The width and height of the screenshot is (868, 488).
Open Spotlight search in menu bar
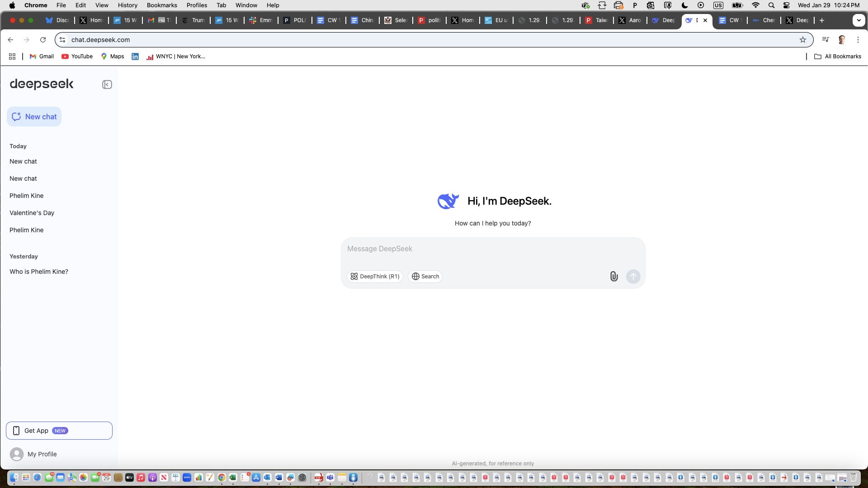tap(771, 5)
